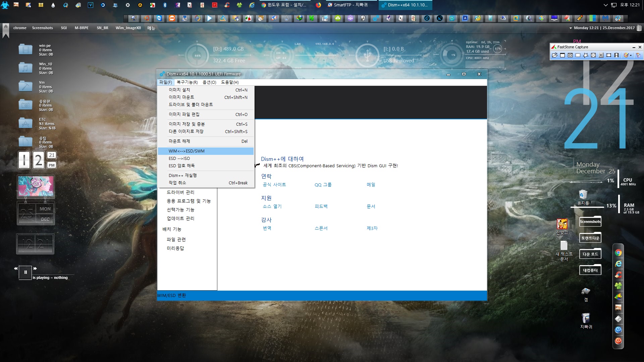Select FastStone full screen capture
This screenshot has height=362, width=644.
pos(593,55)
